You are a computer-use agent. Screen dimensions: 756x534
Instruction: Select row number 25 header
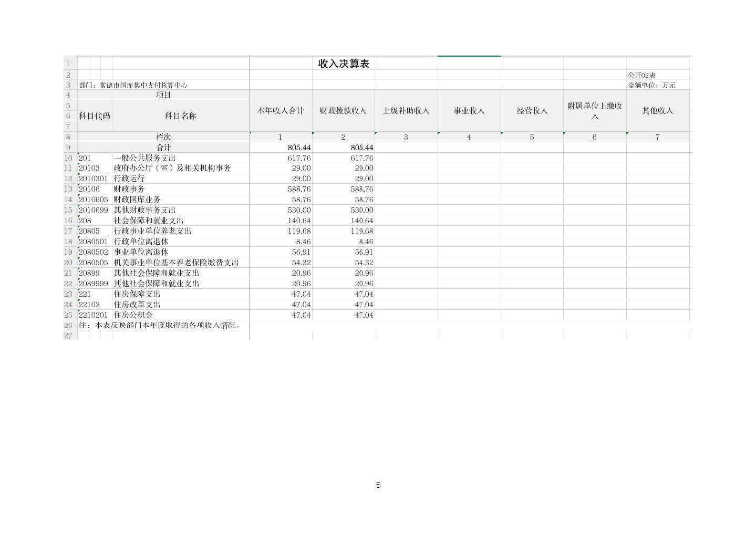click(68, 315)
